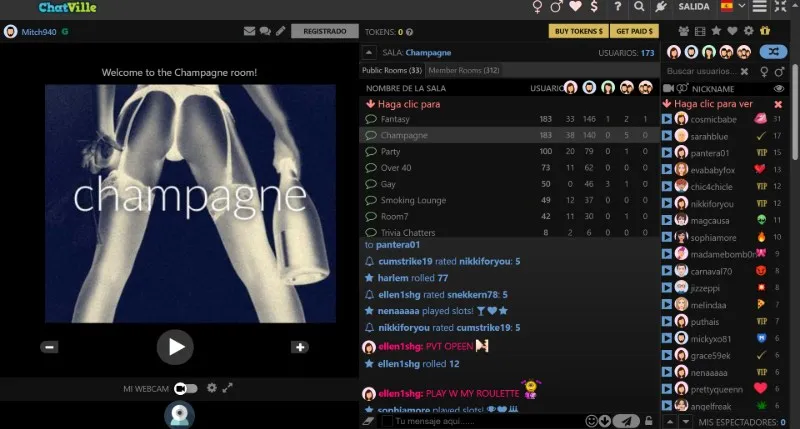
Task: Open the chat bubbles icon beside Mitch940
Action: tap(265, 31)
